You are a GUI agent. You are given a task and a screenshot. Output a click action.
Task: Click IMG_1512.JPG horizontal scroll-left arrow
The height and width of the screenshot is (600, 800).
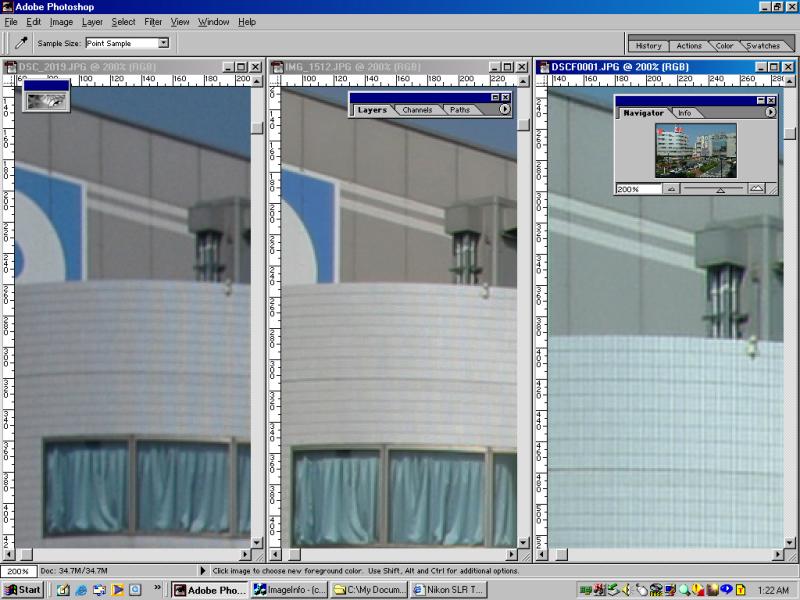click(x=276, y=554)
